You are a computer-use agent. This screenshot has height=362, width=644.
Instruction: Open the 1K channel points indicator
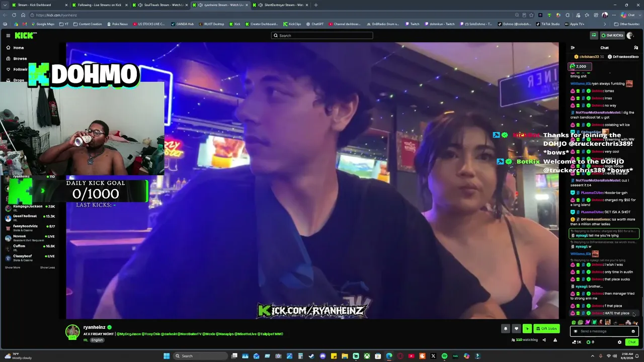(x=576, y=342)
